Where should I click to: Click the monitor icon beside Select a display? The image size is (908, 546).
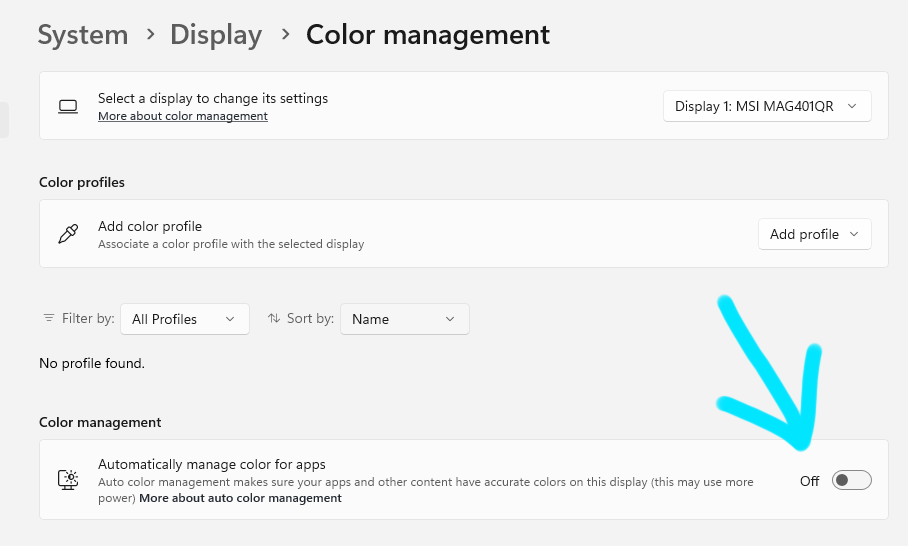68,106
